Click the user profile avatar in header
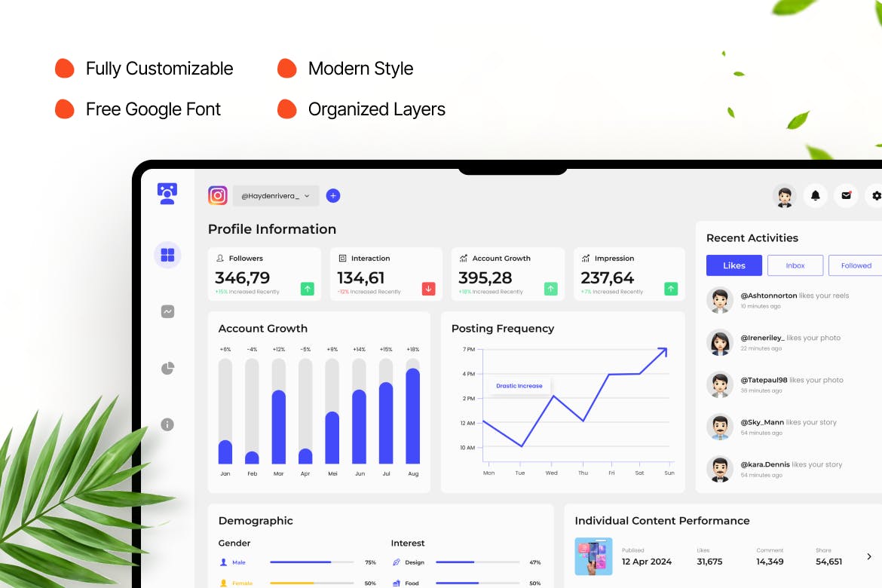The width and height of the screenshot is (882, 588). point(785,196)
